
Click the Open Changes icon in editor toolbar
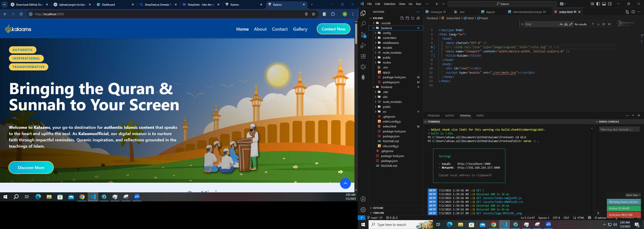(627, 12)
